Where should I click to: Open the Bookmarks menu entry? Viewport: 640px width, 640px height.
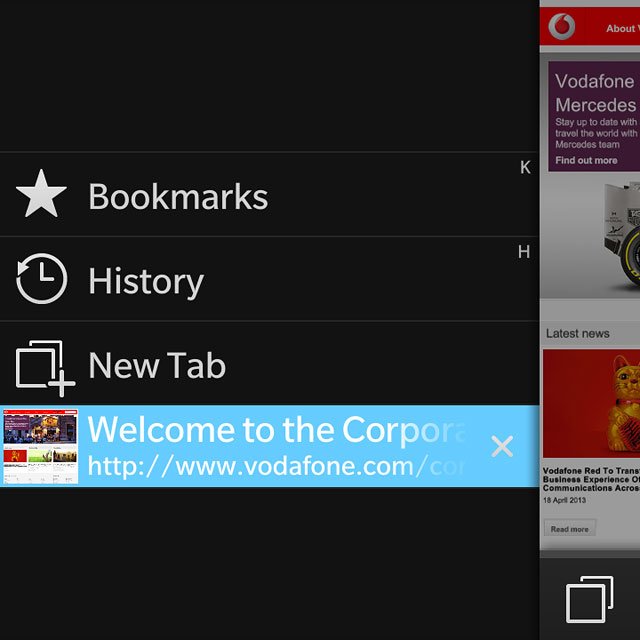tap(269, 195)
